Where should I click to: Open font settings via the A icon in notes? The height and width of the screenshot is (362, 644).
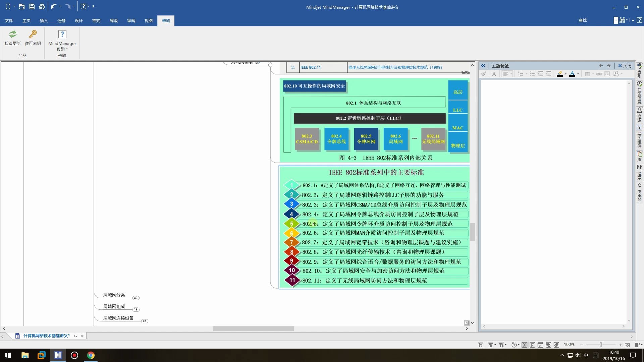click(x=494, y=74)
